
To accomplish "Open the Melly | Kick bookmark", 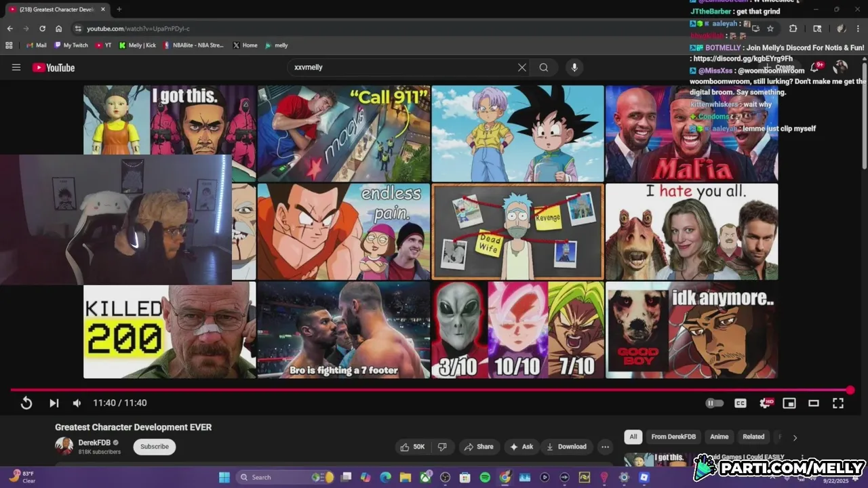I will coord(138,45).
